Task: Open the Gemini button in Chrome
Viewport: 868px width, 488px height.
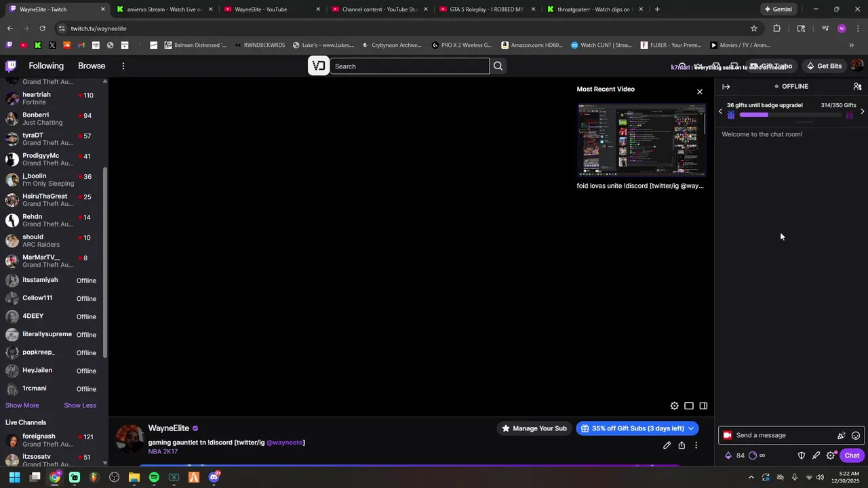Action: pos(778,9)
